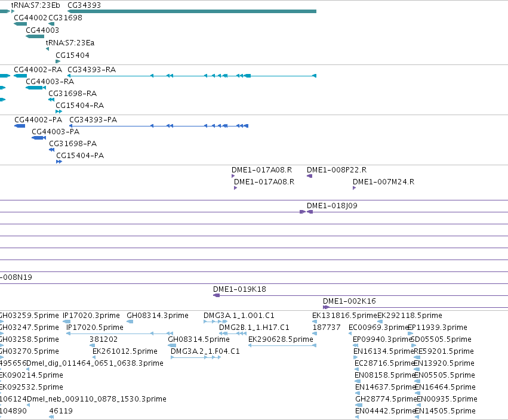Viewport: 508px width, 420px height.
Task: Select IP17020.5prime EST label
Action: [95, 328]
